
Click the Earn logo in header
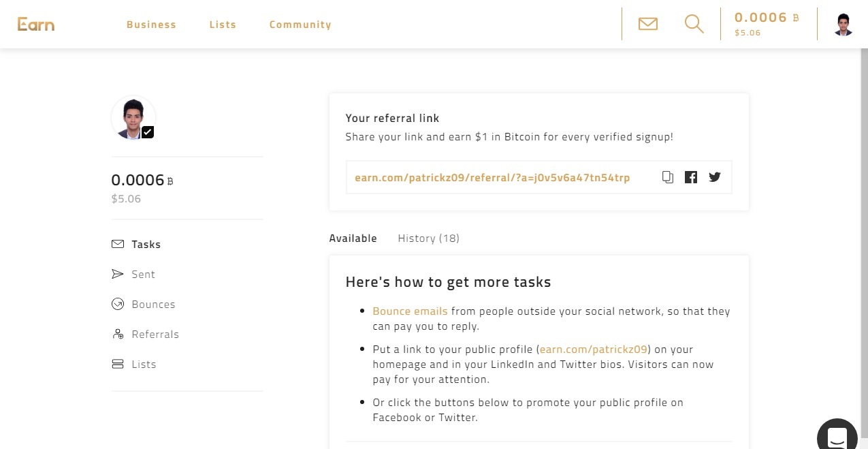point(36,25)
